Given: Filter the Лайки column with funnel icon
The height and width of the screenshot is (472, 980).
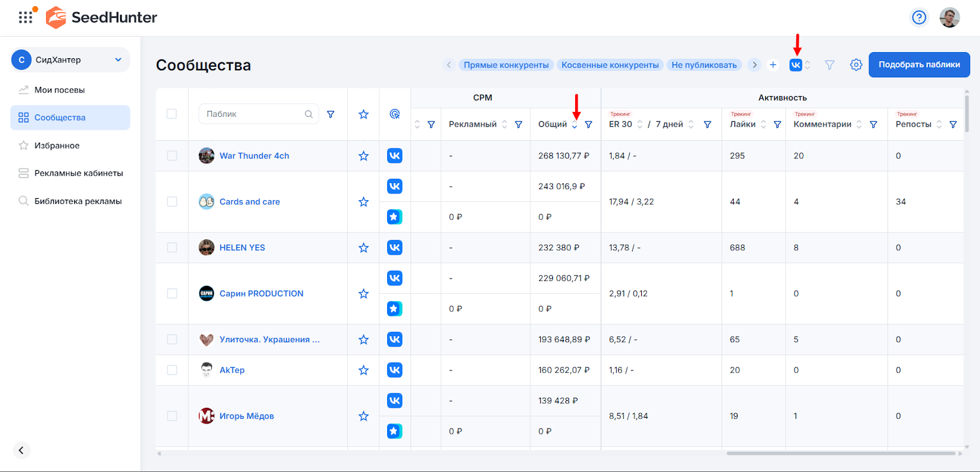Looking at the screenshot, I should click(x=777, y=124).
